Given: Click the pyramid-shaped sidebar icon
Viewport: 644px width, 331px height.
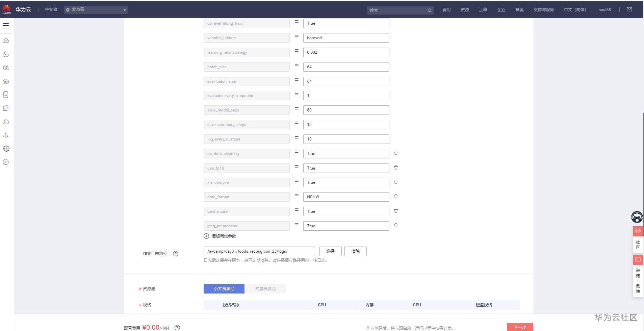Looking at the screenshot, I should [x=6, y=135].
